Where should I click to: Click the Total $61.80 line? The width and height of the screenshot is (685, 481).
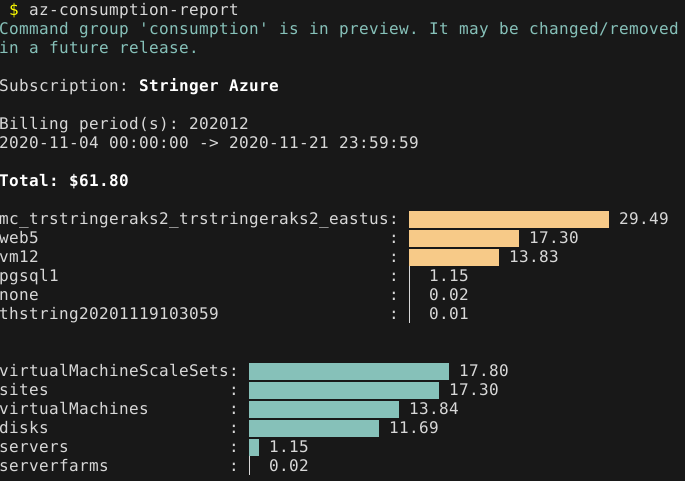pos(64,180)
